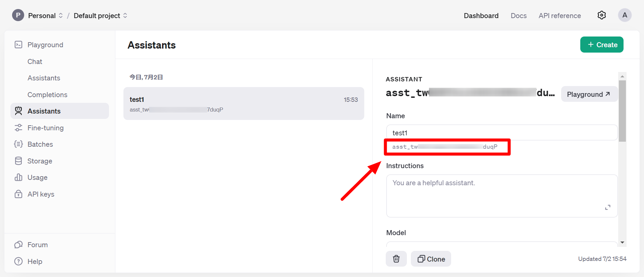The width and height of the screenshot is (644, 277).
Task: Click the Help question mark icon
Action: pyautogui.click(x=18, y=261)
